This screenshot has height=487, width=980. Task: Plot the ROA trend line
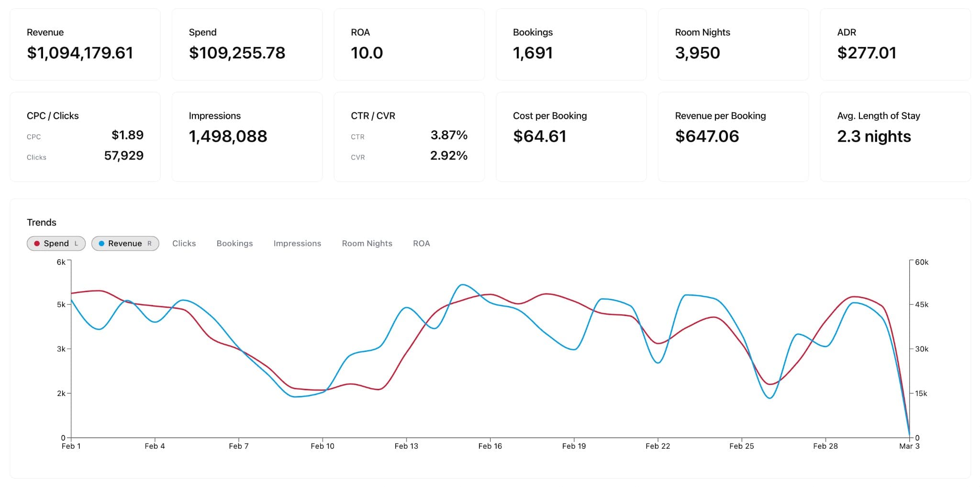coord(421,243)
